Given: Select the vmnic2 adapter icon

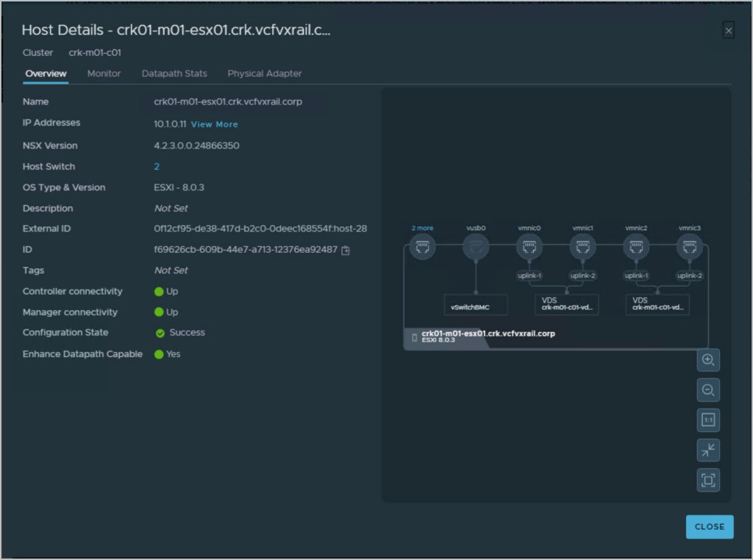Looking at the screenshot, I should [636, 248].
